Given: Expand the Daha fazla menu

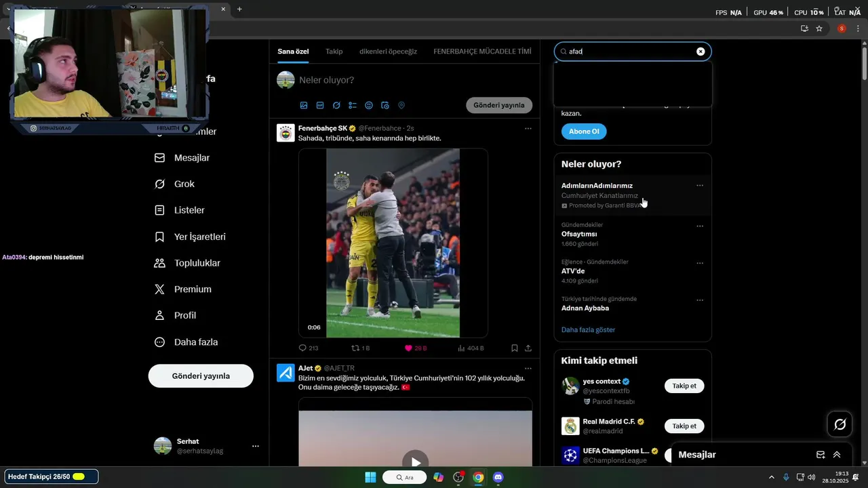Looking at the screenshot, I should (186, 342).
